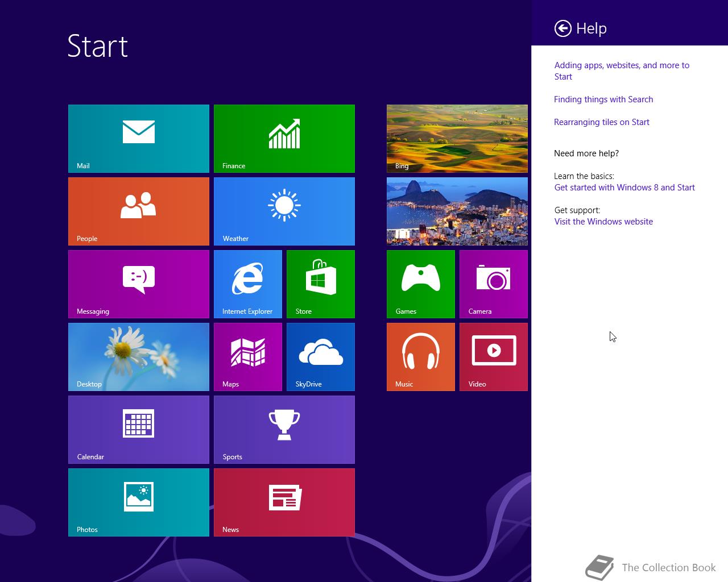Open 'Finding things with Search' help link

point(603,99)
